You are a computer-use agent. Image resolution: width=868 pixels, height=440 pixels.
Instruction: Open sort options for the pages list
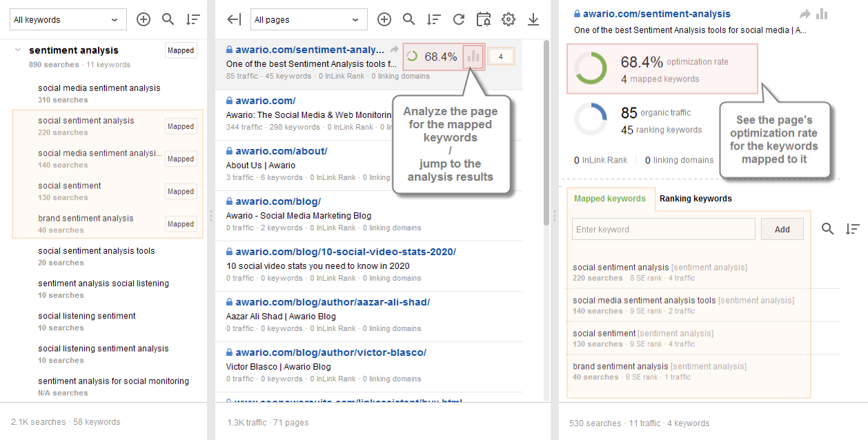[x=434, y=19]
